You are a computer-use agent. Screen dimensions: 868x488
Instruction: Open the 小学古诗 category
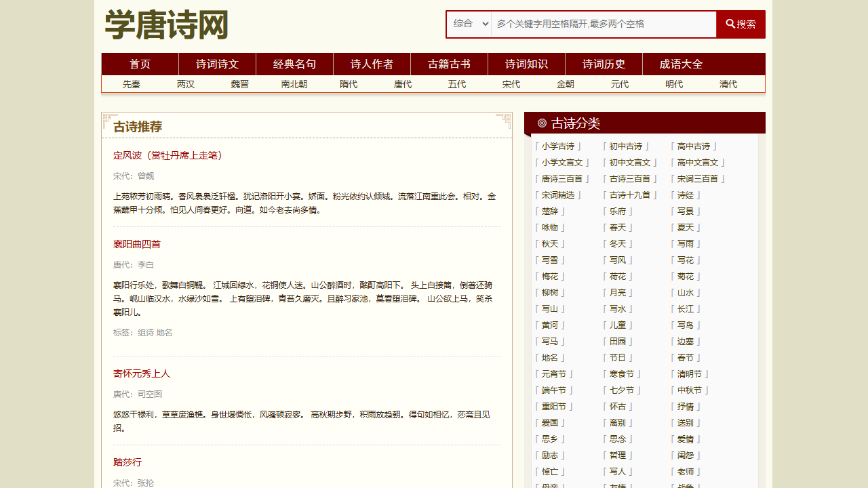(559, 146)
